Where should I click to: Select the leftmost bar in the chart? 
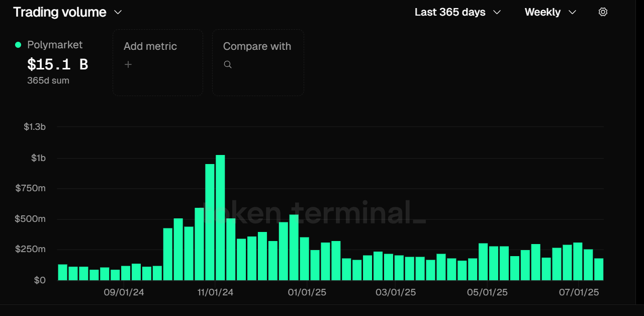(62, 272)
